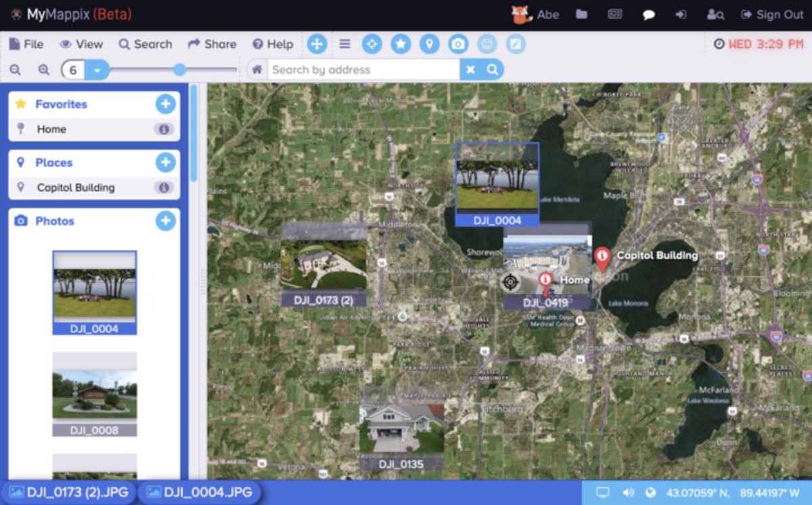Click the sidebar splitter grip handle
Viewport: 812px width, 505px height.
pos(202,280)
